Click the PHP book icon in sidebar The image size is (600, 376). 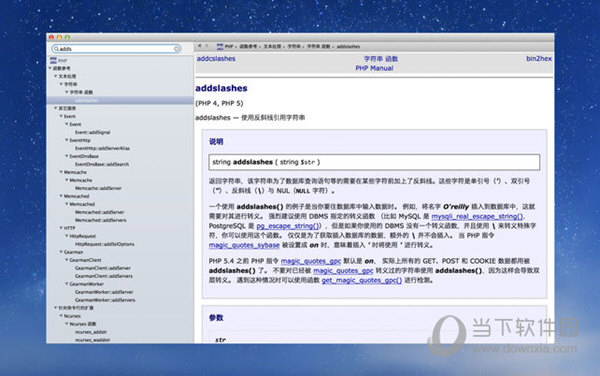[53, 60]
